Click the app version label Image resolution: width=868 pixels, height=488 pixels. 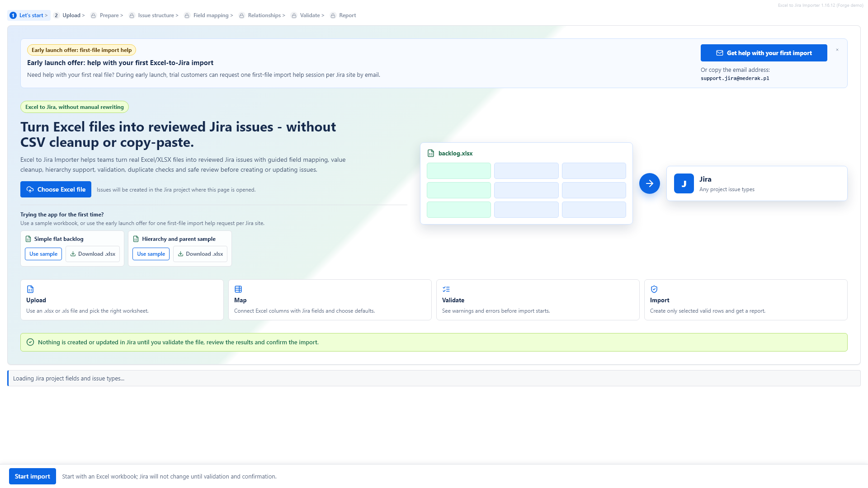pos(821,5)
